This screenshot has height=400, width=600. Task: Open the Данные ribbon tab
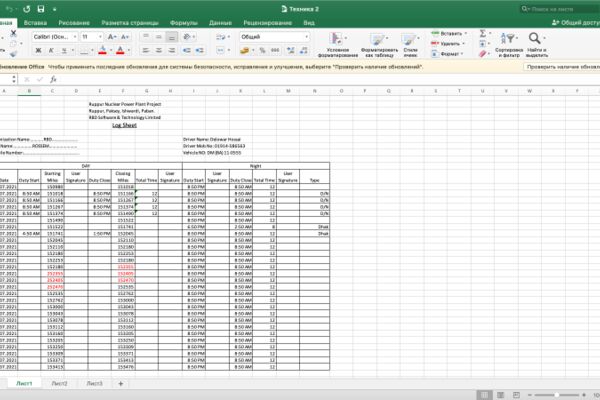[220, 23]
